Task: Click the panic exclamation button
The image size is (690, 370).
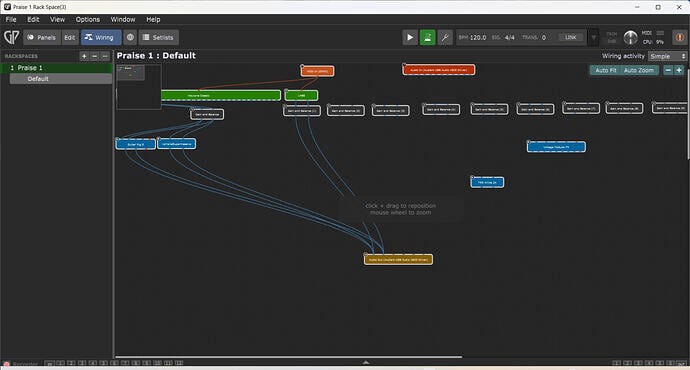Action: (x=679, y=37)
